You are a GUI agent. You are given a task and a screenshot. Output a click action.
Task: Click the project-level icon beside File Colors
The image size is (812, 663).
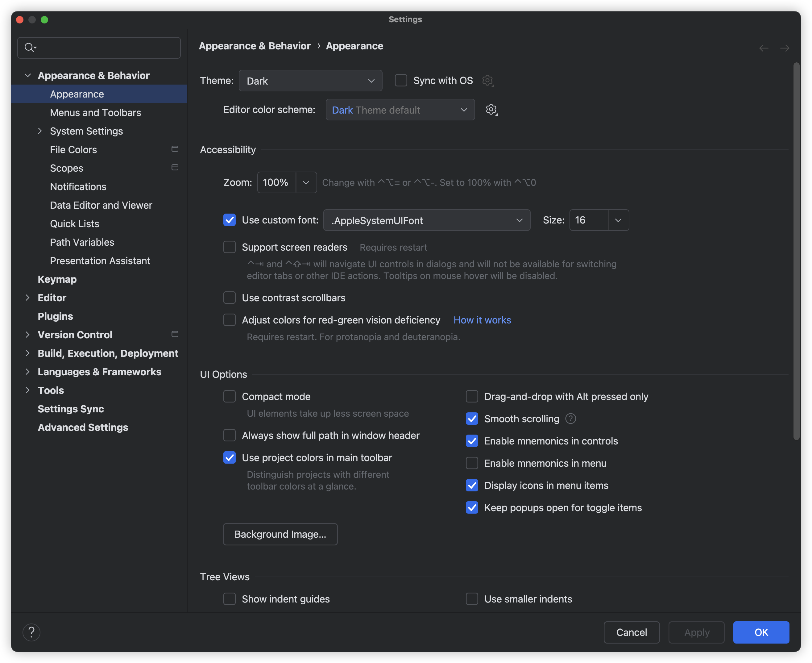pos(175,149)
